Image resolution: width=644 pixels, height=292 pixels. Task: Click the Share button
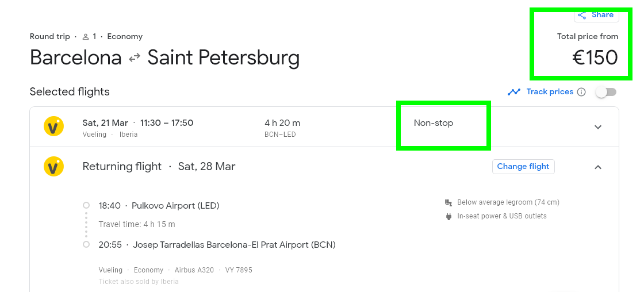tap(596, 15)
